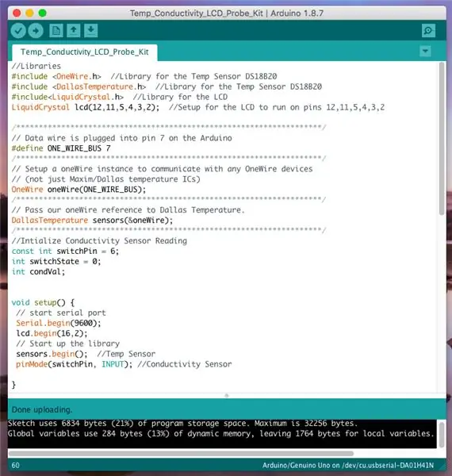Open the Serial Monitor magnifier icon
Screen dimensions: 452x476
pos(428,31)
